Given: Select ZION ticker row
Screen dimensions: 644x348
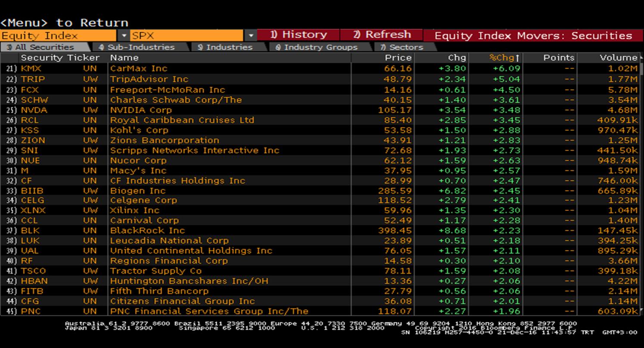Looking at the screenshot, I should pyautogui.click(x=33, y=140).
